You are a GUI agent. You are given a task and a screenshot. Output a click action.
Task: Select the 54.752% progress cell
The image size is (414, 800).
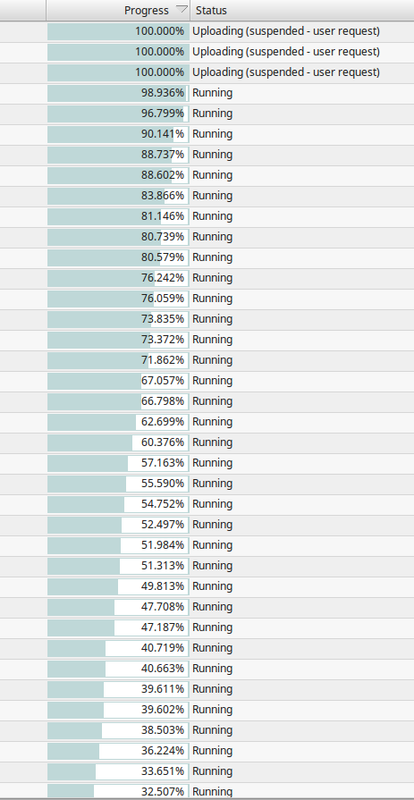118,504
